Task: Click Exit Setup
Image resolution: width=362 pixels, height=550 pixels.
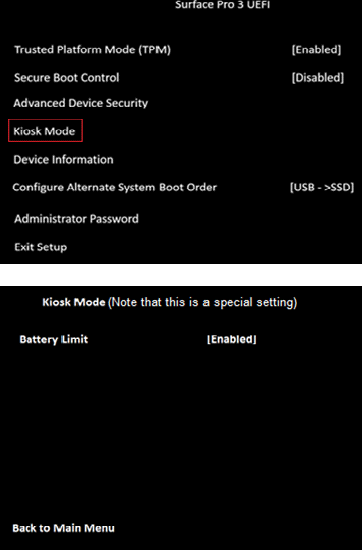Action: [41, 247]
